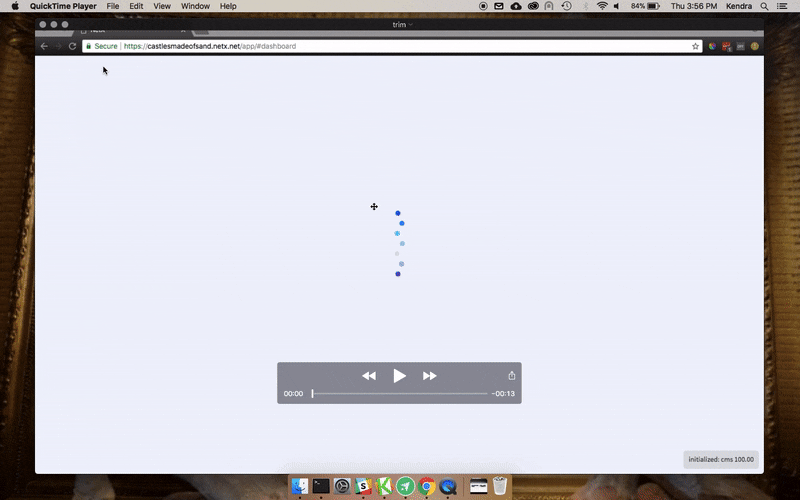Open the share icon in the player bar

point(512,376)
